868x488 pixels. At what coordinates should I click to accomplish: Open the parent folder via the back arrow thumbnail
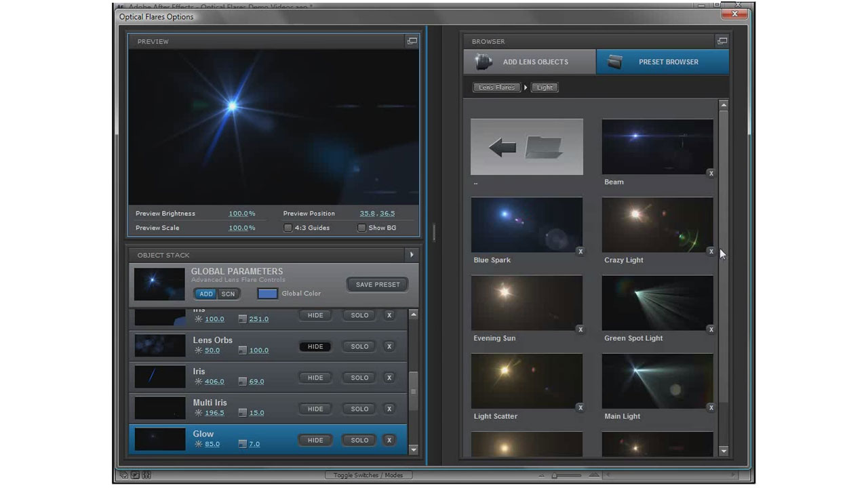[x=526, y=146]
